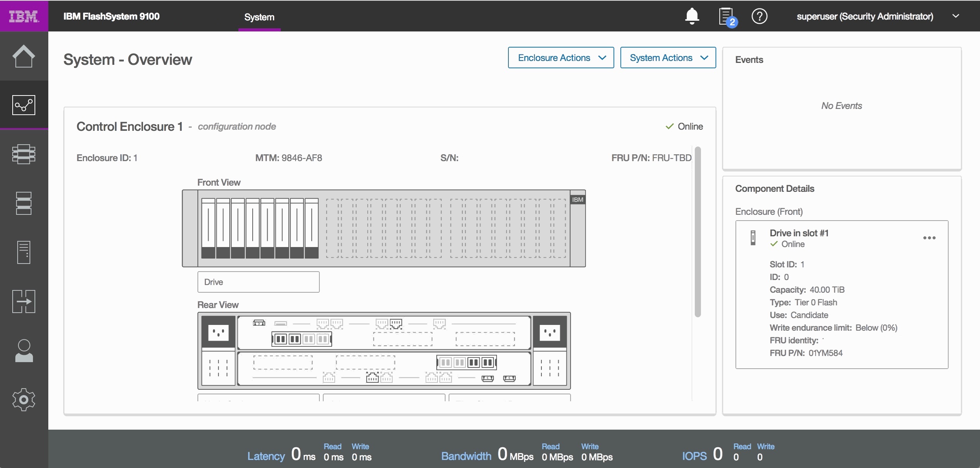Expand the Enclosure Actions dropdown

(x=561, y=58)
